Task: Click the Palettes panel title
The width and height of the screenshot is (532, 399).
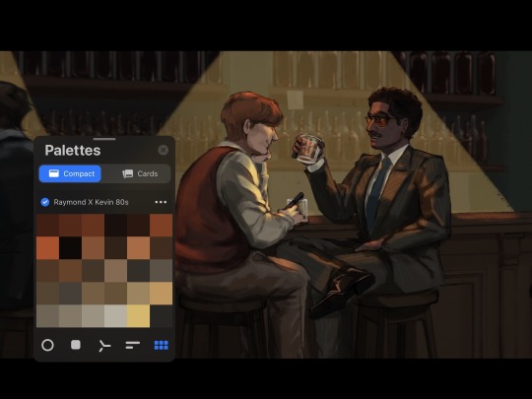Action: pos(73,151)
